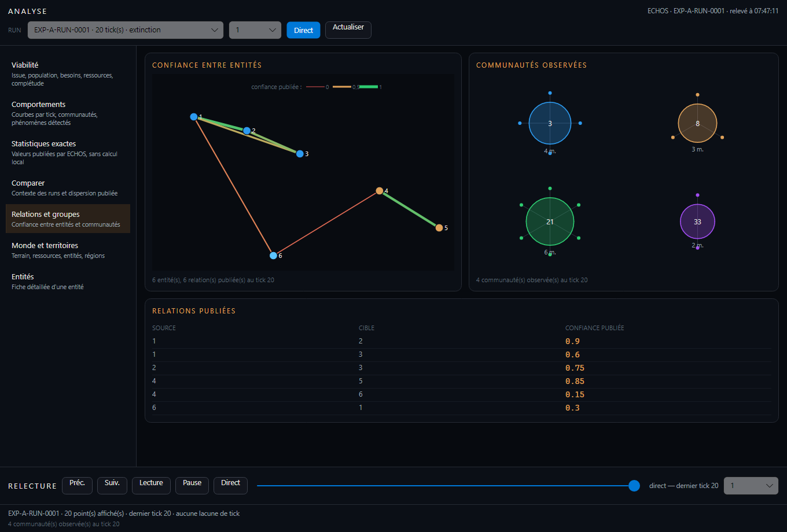Open the "1" dropdown in the Relecture bar

(x=751, y=486)
